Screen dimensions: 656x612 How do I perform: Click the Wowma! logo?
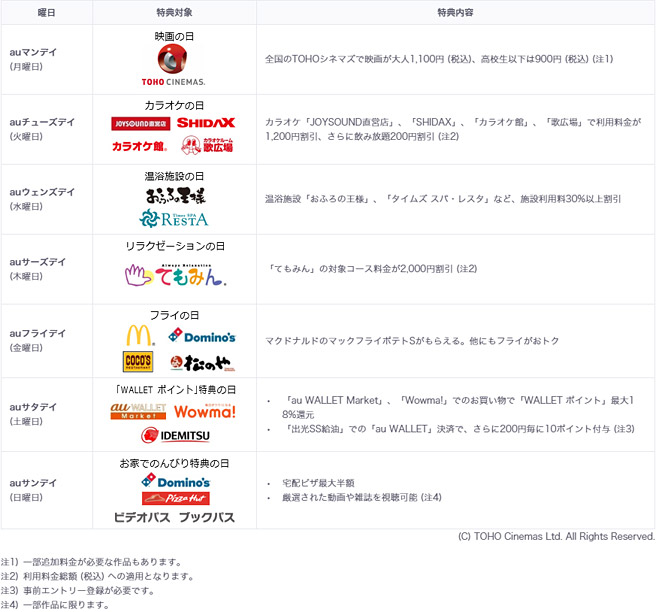(205, 411)
